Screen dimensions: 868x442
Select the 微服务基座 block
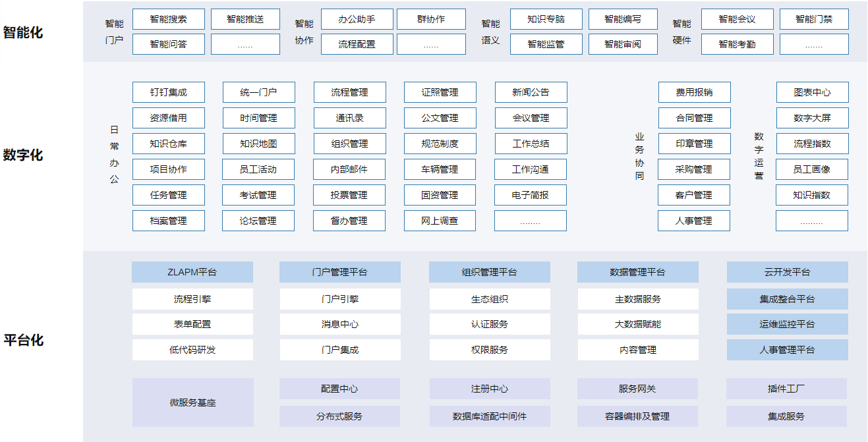click(192, 402)
